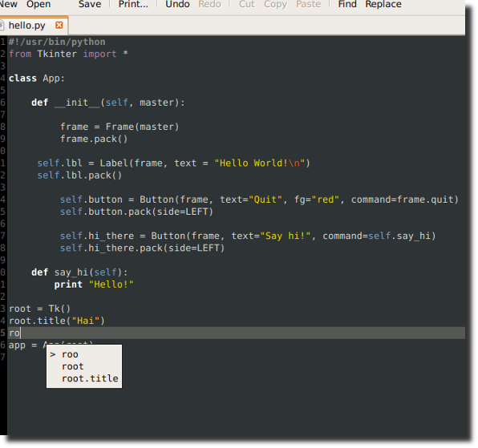
Task: Click the 'self.hi_there.pack(side=LEFT)' line
Action: (142, 248)
